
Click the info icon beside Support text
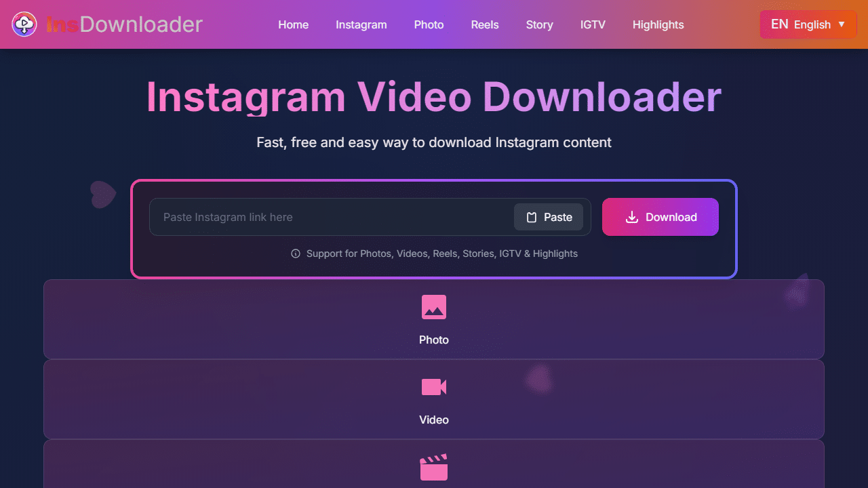(x=296, y=253)
